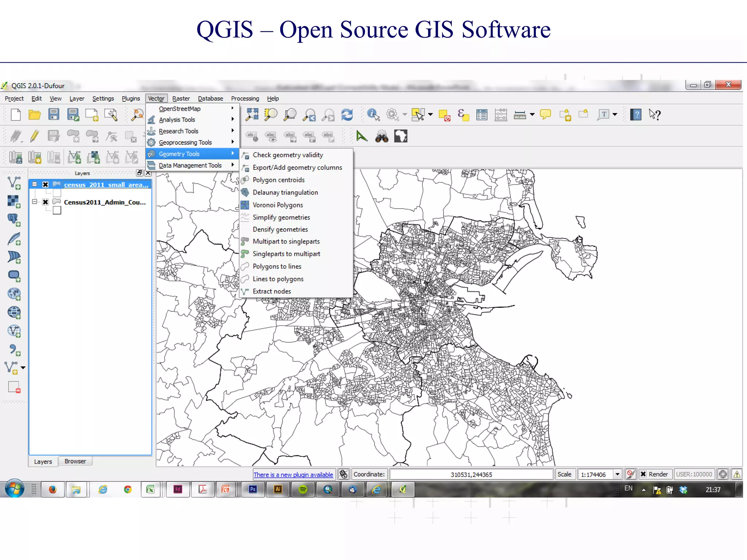This screenshot has height=560, width=747.
Task: Open the Scale dropdown arrow
Action: (x=617, y=474)
